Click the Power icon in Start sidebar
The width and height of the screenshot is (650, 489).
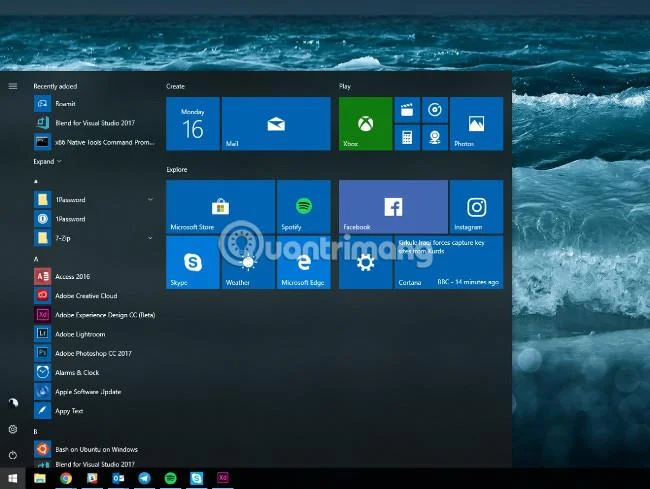coord(13,455)
